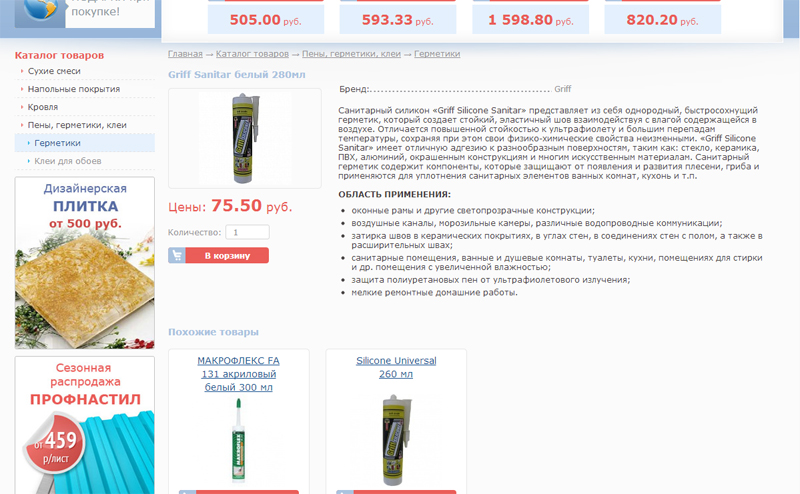Add item with В корзину button
800x494 pixels.
(x=218, y=255)
